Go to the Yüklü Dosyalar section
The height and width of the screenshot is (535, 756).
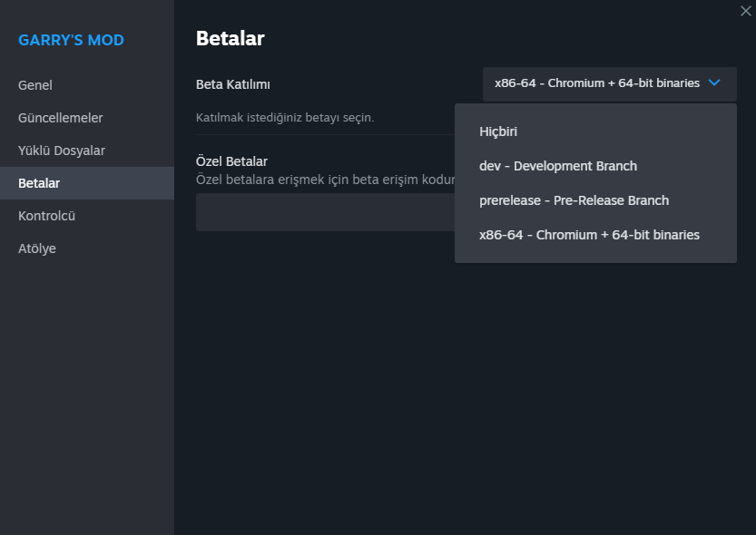pyautogui.click(x=62, y=151)
